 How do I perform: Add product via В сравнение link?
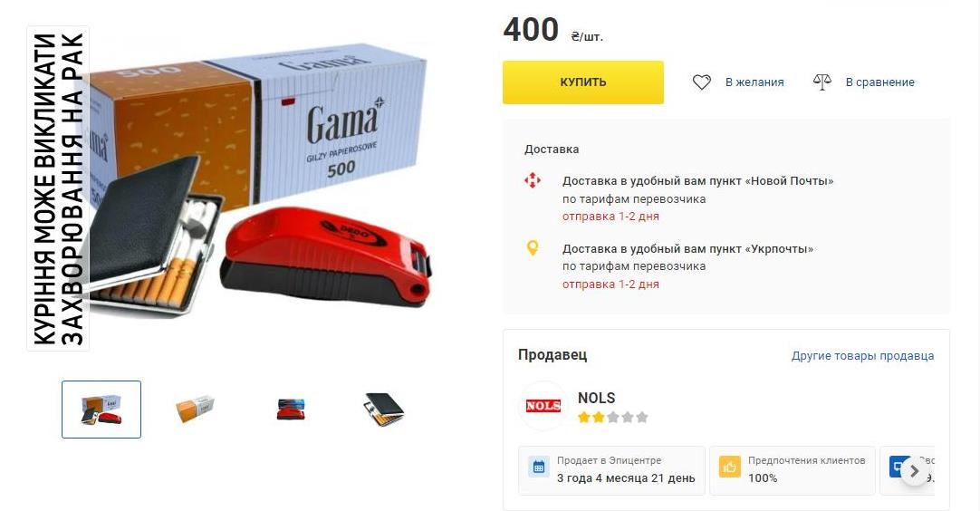pyautogui.click(x=880, y=82)
